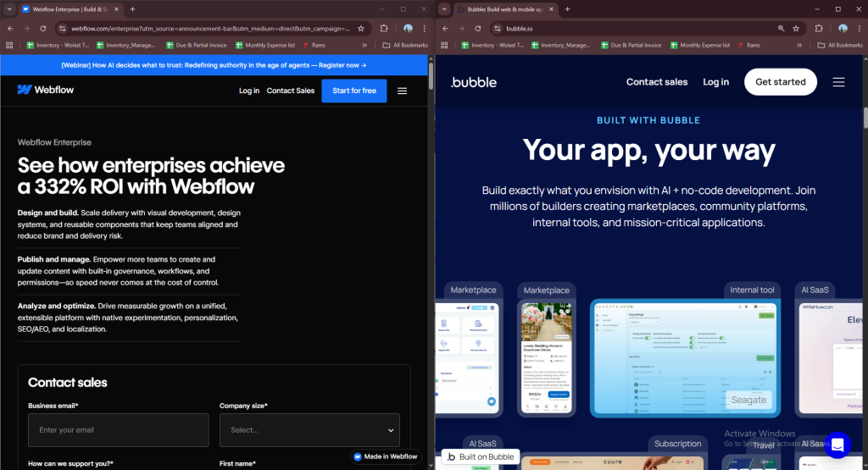Expand tab search dropdown in Webflow window

pyautogui.click(x=9, y=9)
